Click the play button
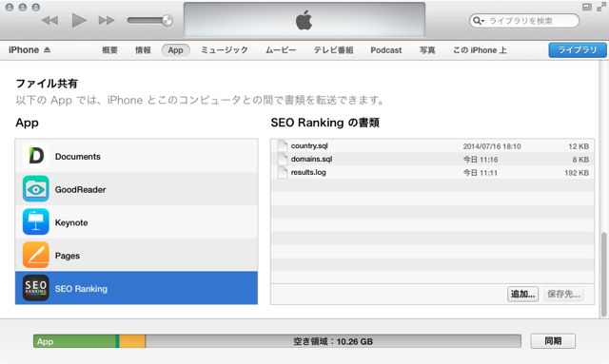This screenshot has height=364, width=609. tap(79, 20)
